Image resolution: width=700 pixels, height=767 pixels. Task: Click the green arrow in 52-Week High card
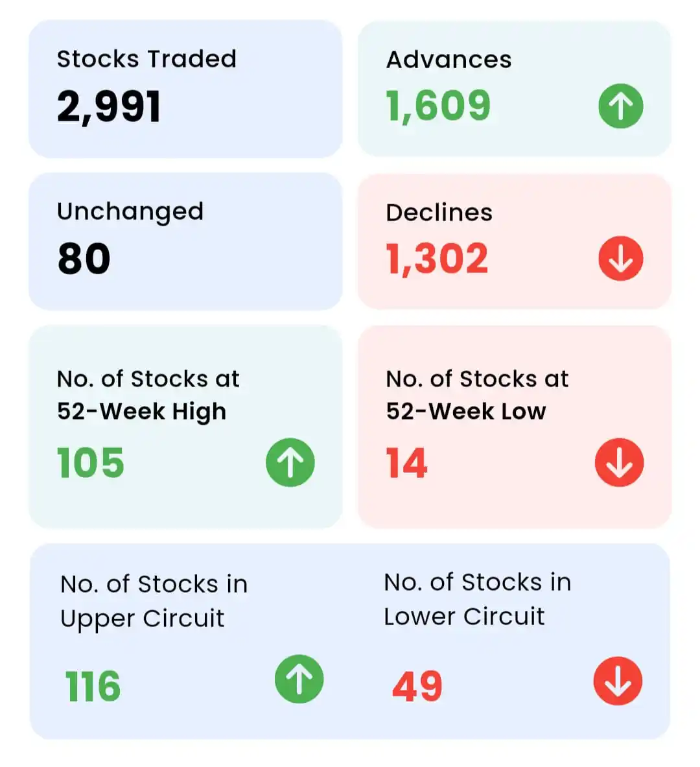[290, 462]
